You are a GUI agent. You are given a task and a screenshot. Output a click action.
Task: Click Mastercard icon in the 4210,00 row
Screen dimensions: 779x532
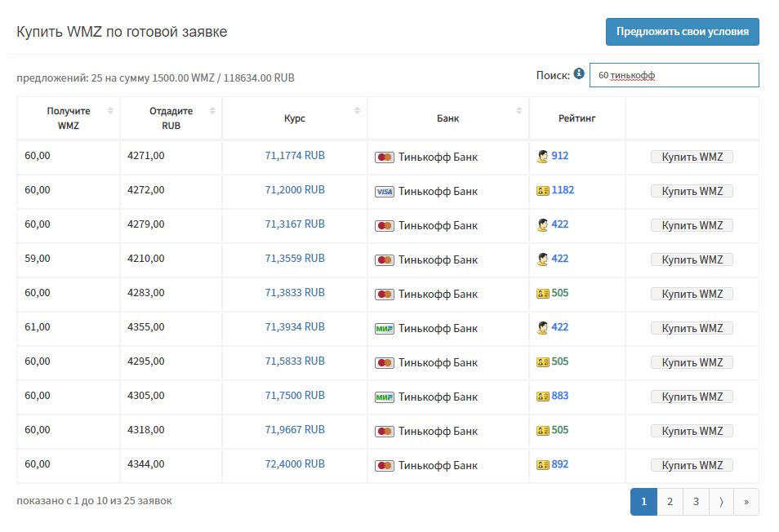385,260
